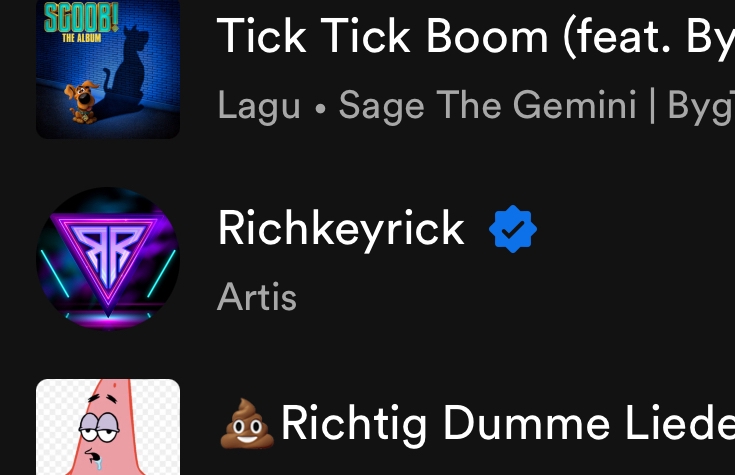Click the blue verified badge beside Richkeyrick
This screenshot has width=735, height=475.
(513, 229)
